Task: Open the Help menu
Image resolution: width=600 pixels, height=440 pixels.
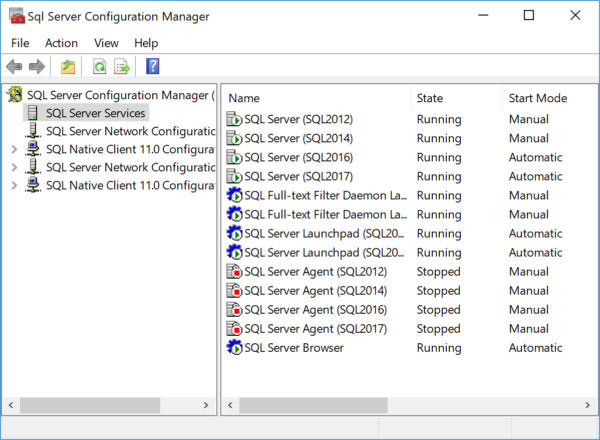Action: coord(146,43)
